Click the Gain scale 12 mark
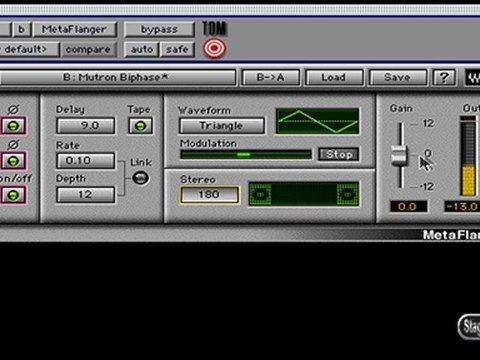 (428, 124)
